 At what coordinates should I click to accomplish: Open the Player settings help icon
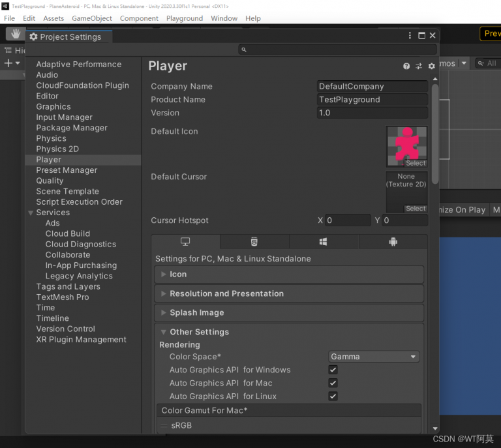coord(406,66)
